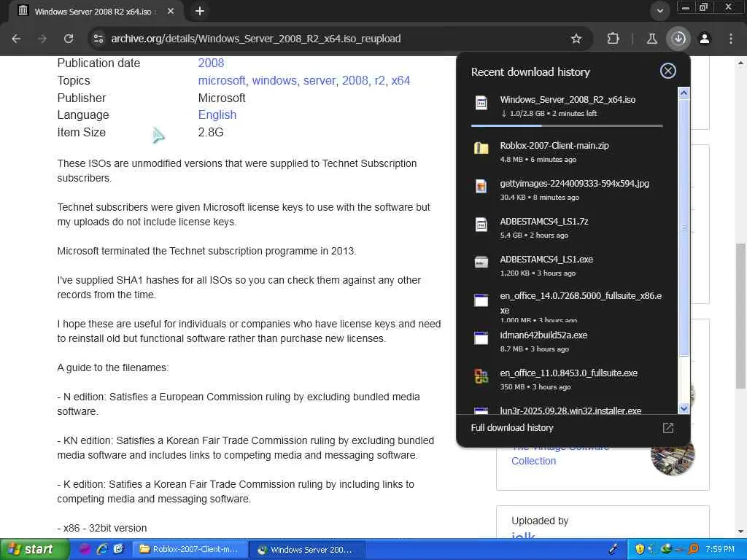
Task: Open the Chrome Labs flask icon
Action: (x=651, y=39)
